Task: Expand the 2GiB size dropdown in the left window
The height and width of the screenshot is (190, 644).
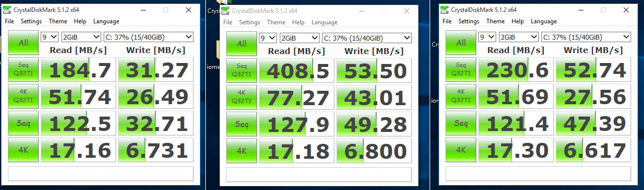Action: tap(81, 37)
